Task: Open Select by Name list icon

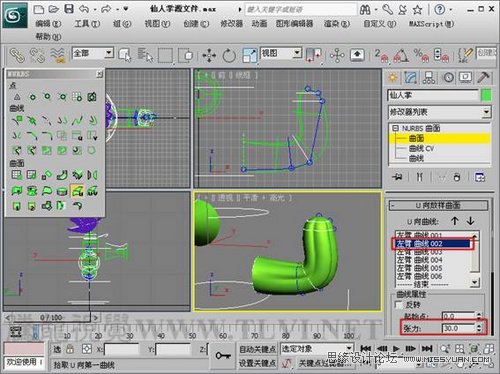Action: [x=145, y=55]
